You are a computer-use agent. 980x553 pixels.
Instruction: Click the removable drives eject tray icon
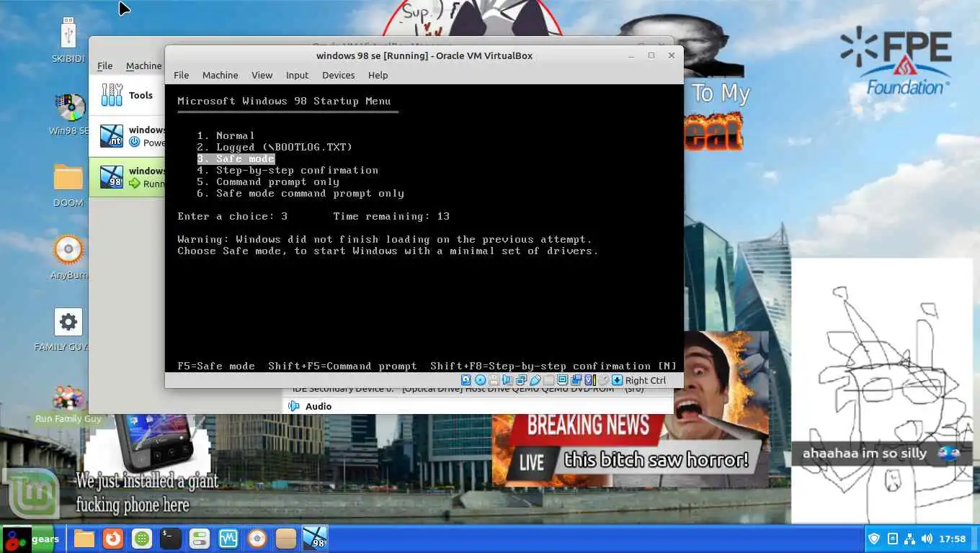(x=892, y=539)
